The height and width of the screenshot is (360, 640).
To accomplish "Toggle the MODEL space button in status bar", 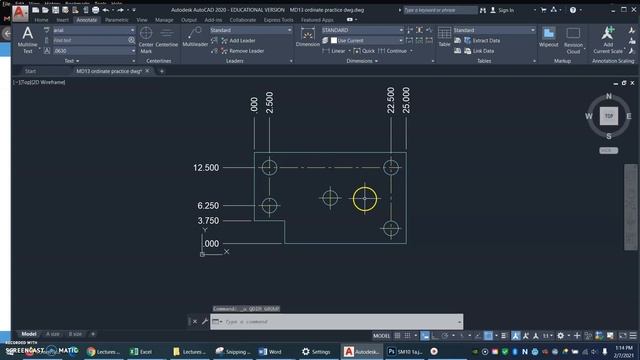I will tap(382, 336).
